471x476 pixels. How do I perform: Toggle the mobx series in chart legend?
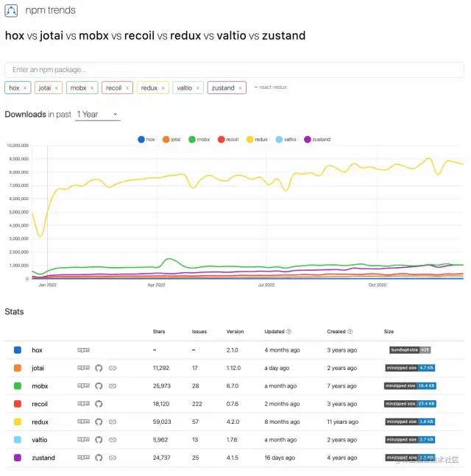pos(199,139)
